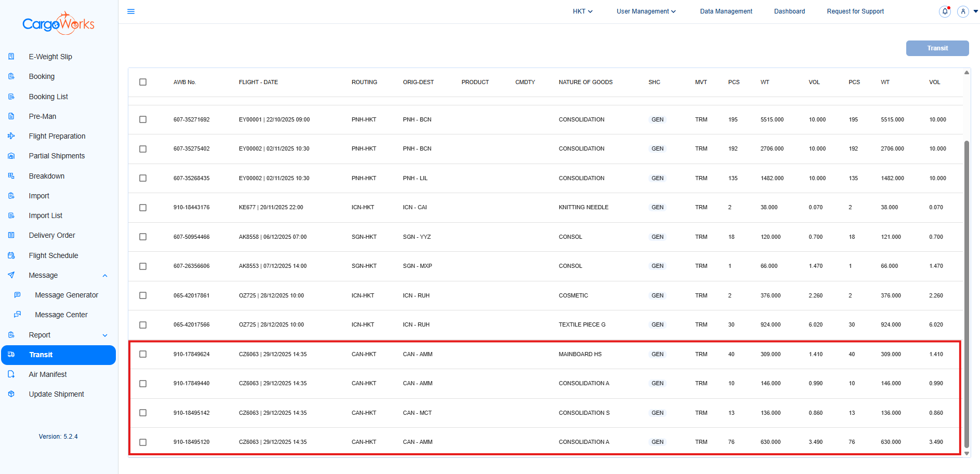Toggle the select-all header checkbox
980x474 pixels.
pyautogui.click(x=143, y=82)
